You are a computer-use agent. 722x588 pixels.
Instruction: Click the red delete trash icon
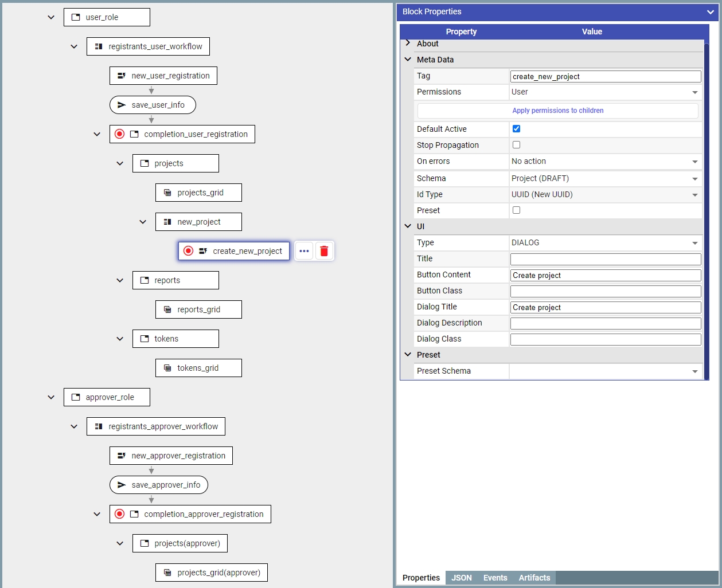(x=324, y=251)
